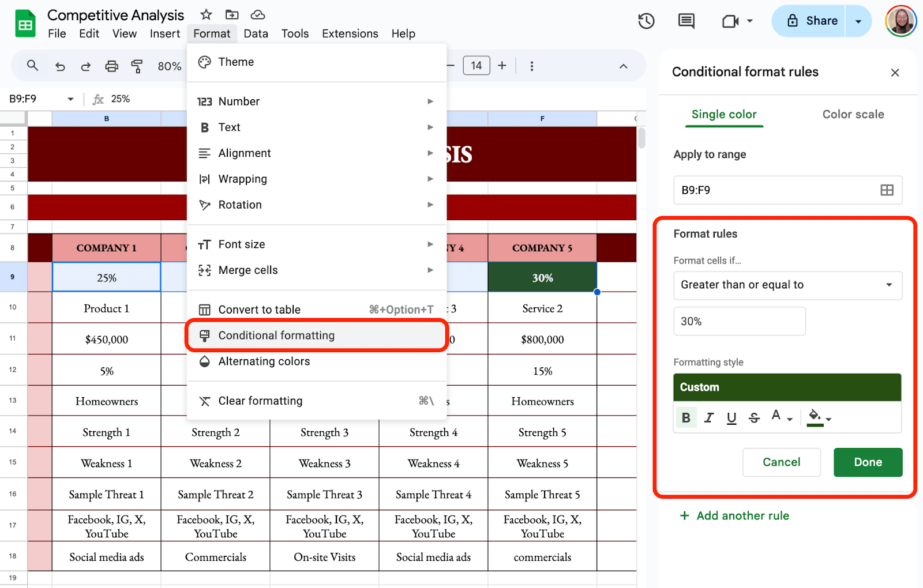Click the undo icon
The height and width of the screenshot is (588, 923).
60,66
